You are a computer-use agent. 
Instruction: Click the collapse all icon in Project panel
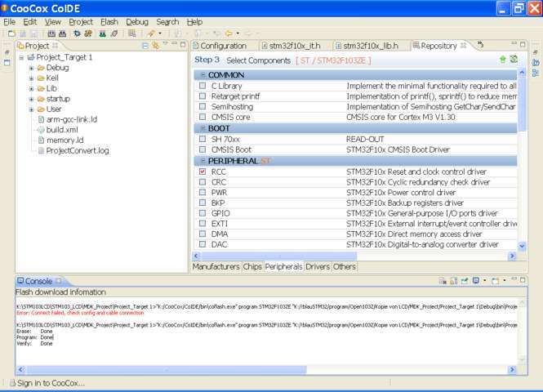click(x=145, y=46)
